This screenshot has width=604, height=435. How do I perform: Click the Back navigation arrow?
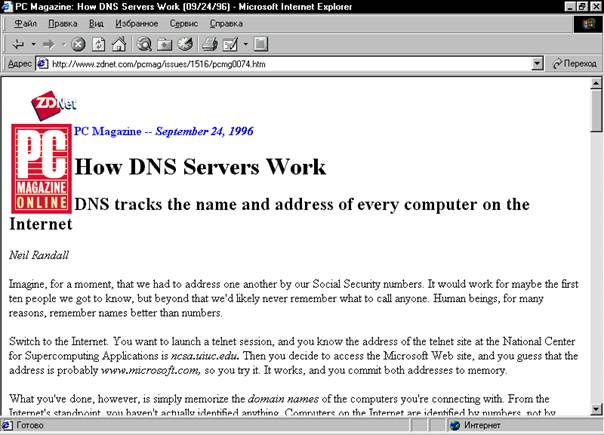(x=18, y=44)
